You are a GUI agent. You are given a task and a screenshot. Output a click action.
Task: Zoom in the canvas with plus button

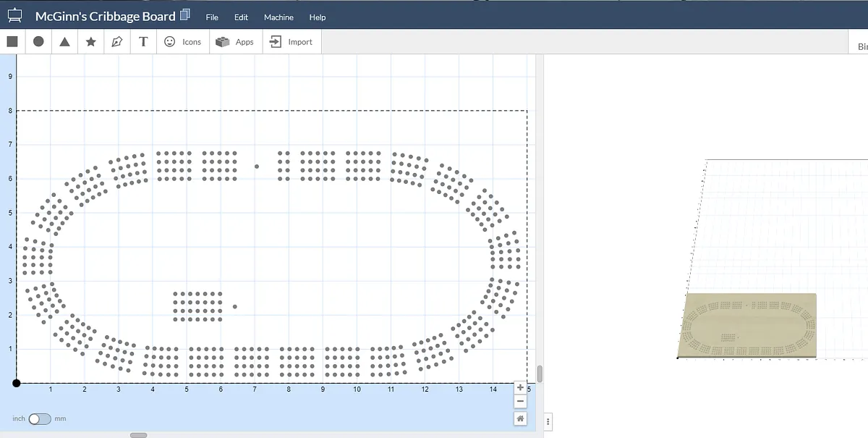point(521,387)
